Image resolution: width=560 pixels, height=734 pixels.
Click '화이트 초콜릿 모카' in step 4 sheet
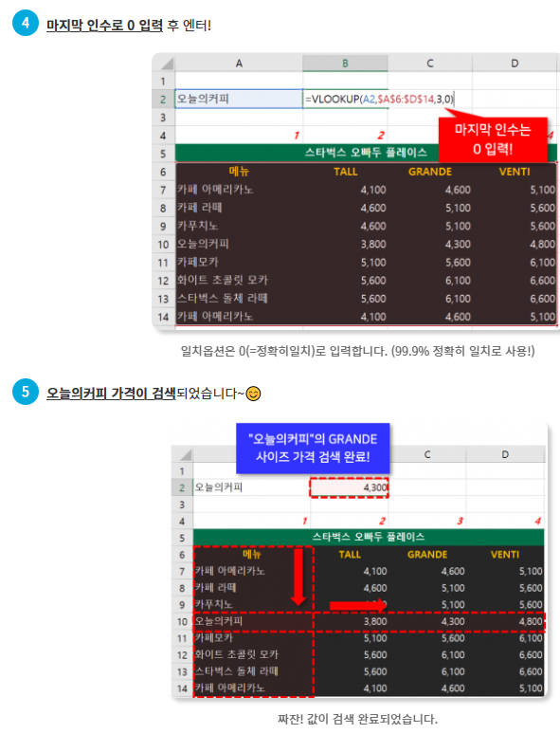click(x=239, y=280)
